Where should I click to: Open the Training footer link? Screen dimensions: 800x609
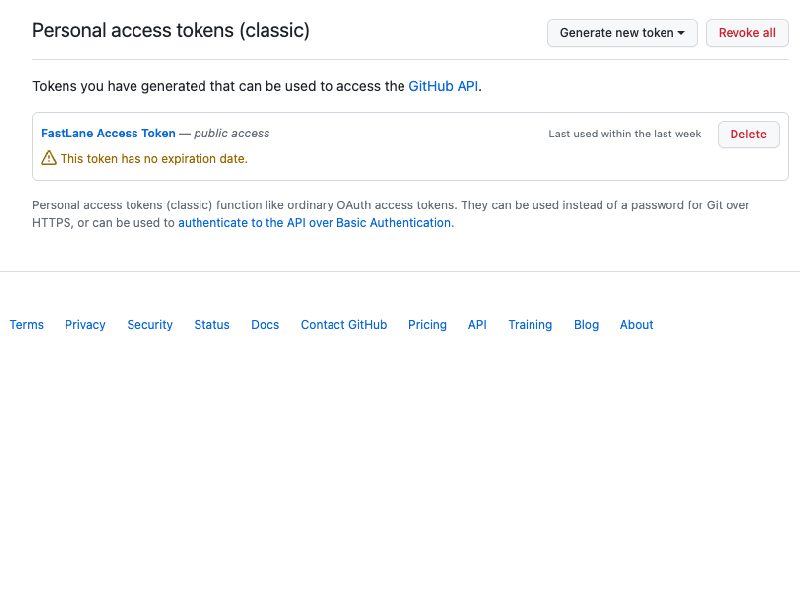[530, 325]
